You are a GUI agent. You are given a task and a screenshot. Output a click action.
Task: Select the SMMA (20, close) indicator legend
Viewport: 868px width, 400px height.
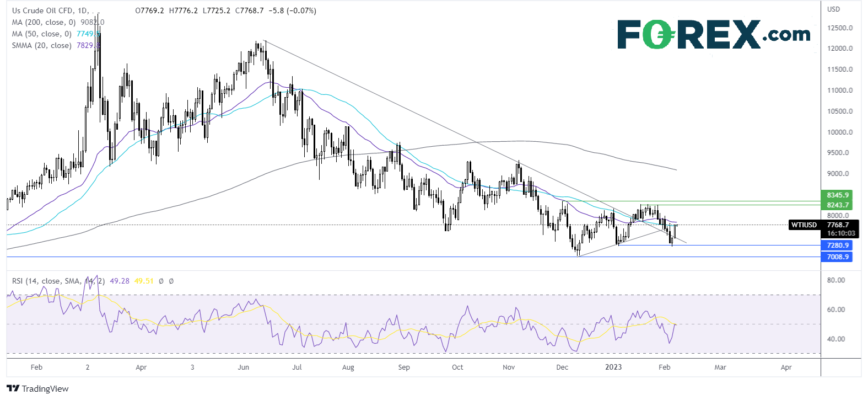[x=41, y=45]
